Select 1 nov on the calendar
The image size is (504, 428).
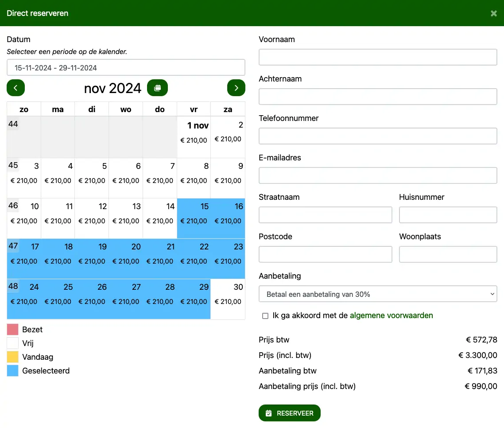point(194,137)
